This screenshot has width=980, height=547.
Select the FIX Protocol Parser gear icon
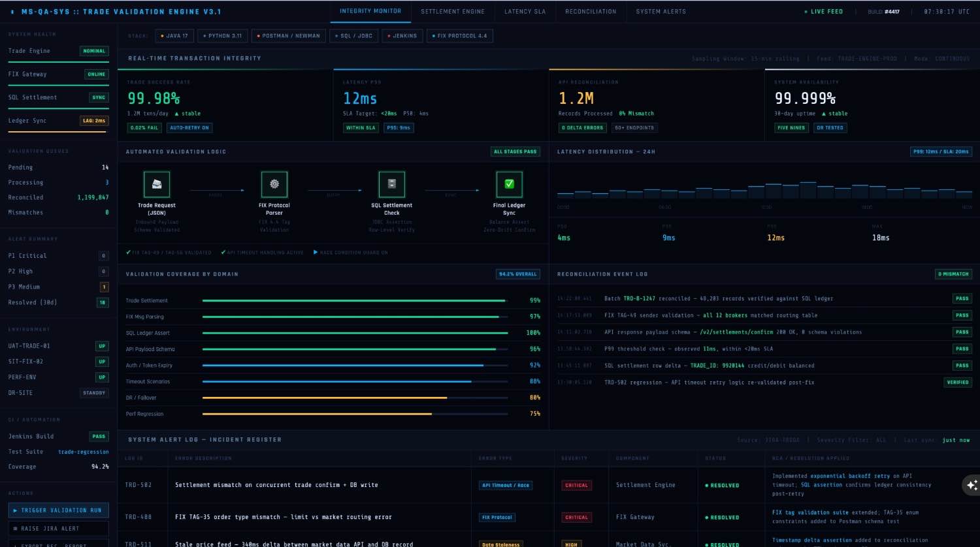tap(274, 185)
